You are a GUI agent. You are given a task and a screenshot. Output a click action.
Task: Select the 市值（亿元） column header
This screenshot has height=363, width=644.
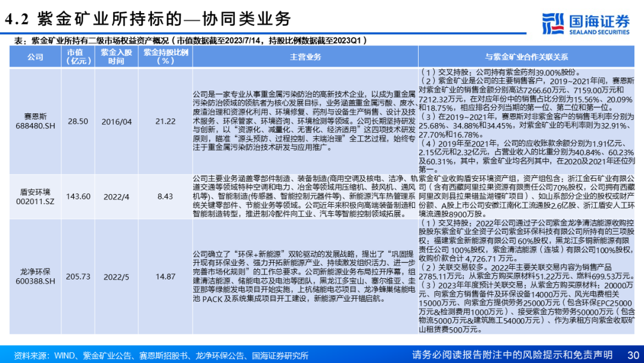coord(78,57)
